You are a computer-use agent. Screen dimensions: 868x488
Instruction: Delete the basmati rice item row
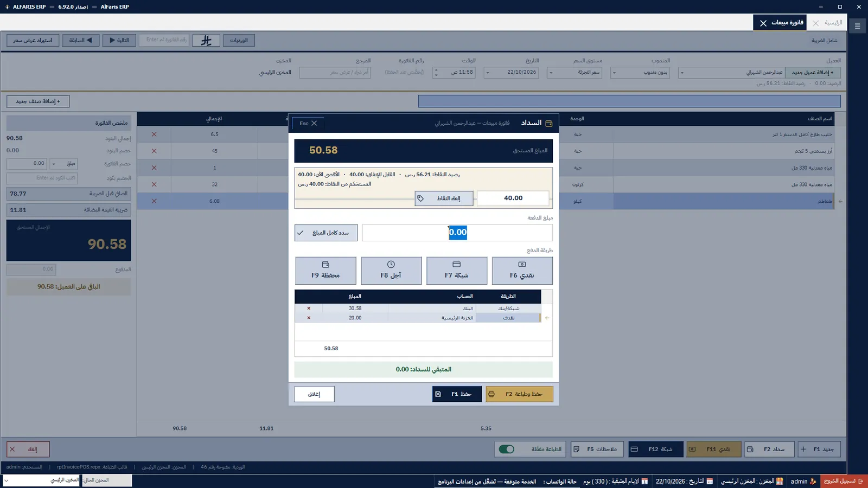(154, 151)
